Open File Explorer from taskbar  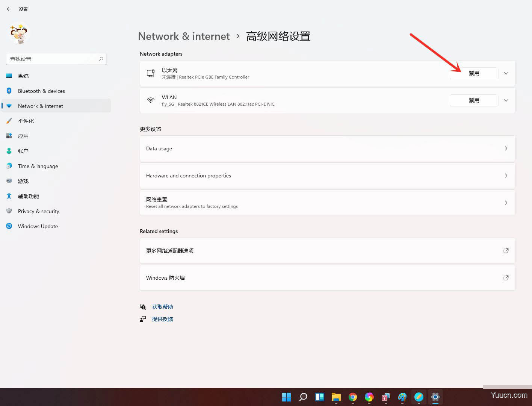coord(336,397)
